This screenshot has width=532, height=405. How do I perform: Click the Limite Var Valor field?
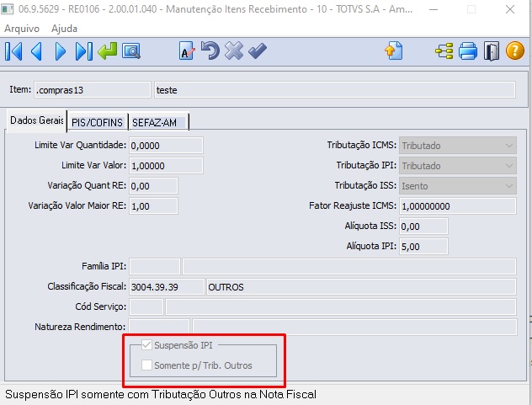click(166, 166)
